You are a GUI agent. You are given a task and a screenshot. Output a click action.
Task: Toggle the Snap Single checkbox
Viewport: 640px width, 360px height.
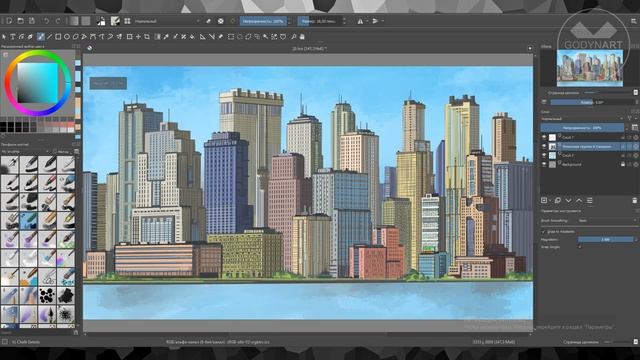[x=580, y=247]
